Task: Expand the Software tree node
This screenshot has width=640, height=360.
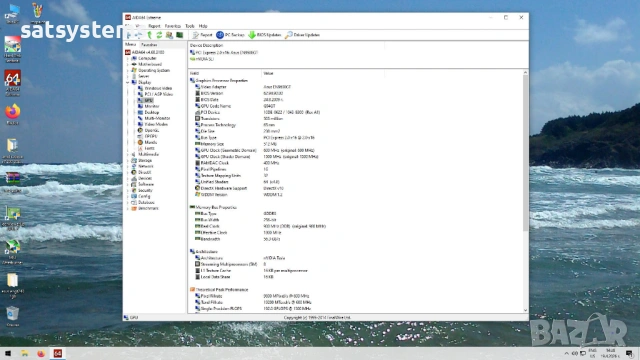Action: coord(127,184)
